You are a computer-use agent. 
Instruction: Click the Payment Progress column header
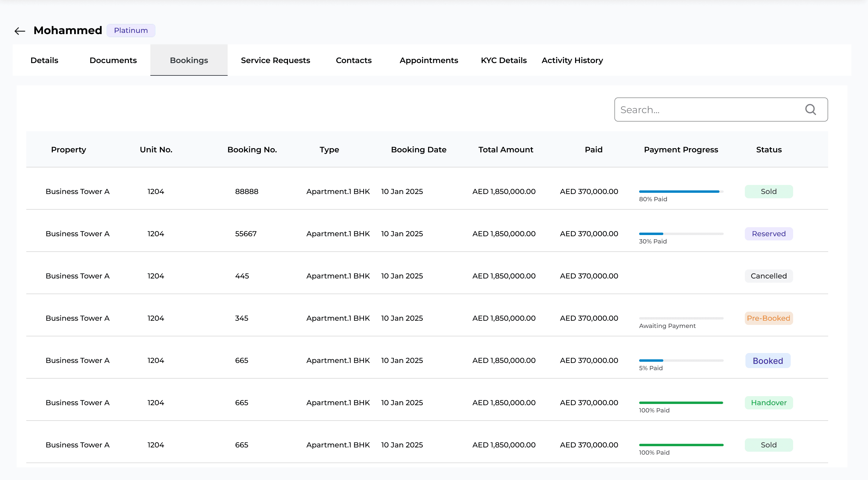coord(681,149)
